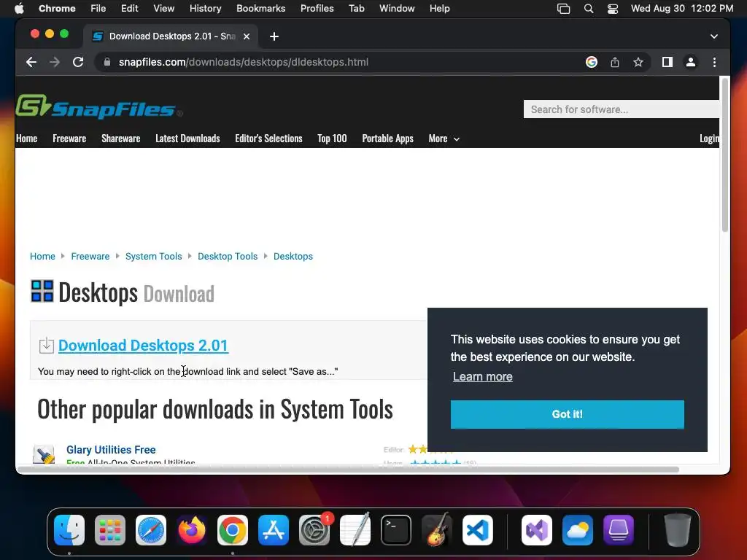Open a new tab with the plus button
The height and width of the screenshot is (560, 747).
(x=274, y=36)
